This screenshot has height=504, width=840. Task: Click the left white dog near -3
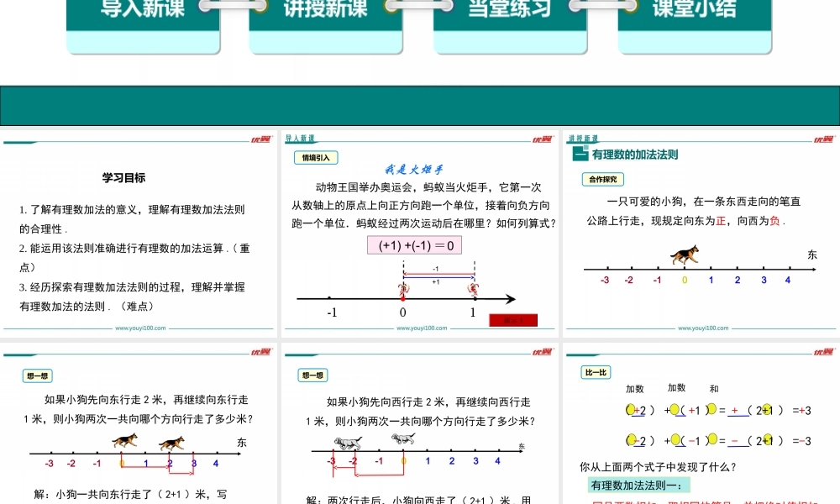[x=347, y=444]
